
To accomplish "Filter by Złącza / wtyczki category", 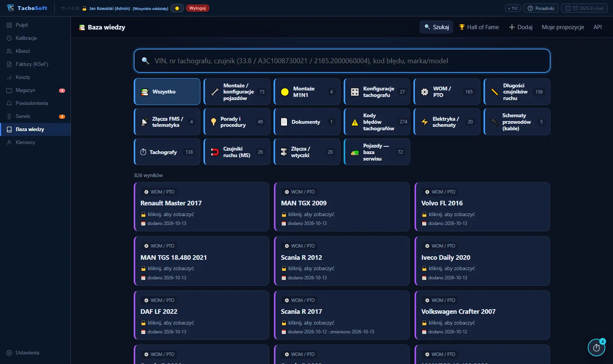I will coord(307,152).
